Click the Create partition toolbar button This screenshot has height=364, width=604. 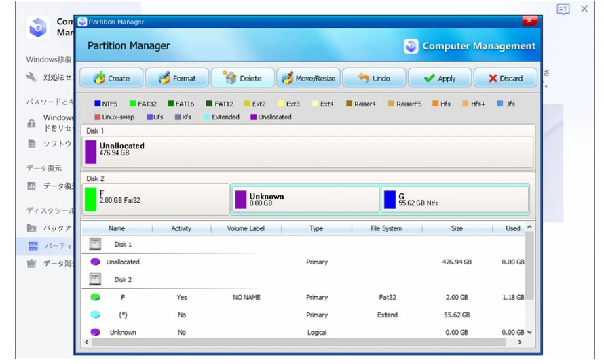tap(111, 78)
